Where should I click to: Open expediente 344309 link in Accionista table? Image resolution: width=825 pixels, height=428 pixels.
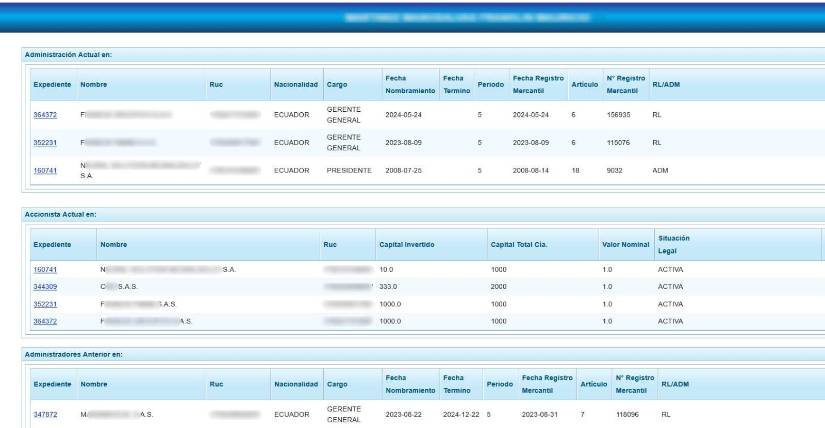(x=46, y=286)
